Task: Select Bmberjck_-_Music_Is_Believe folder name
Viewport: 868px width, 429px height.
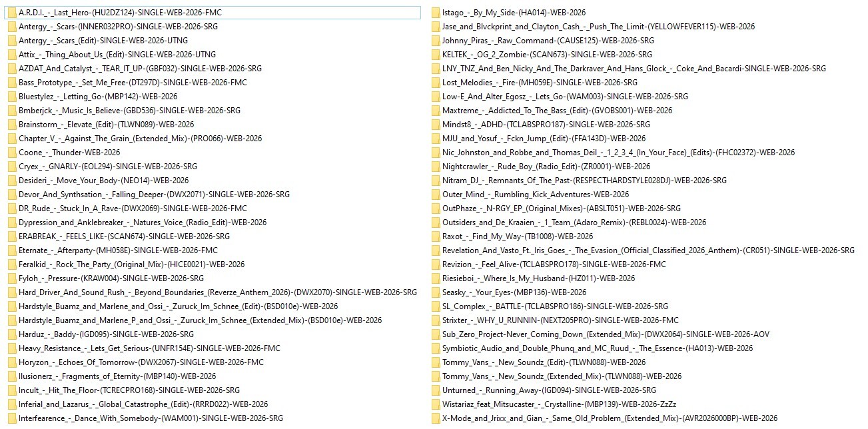Action: click(x=129, y=111)
